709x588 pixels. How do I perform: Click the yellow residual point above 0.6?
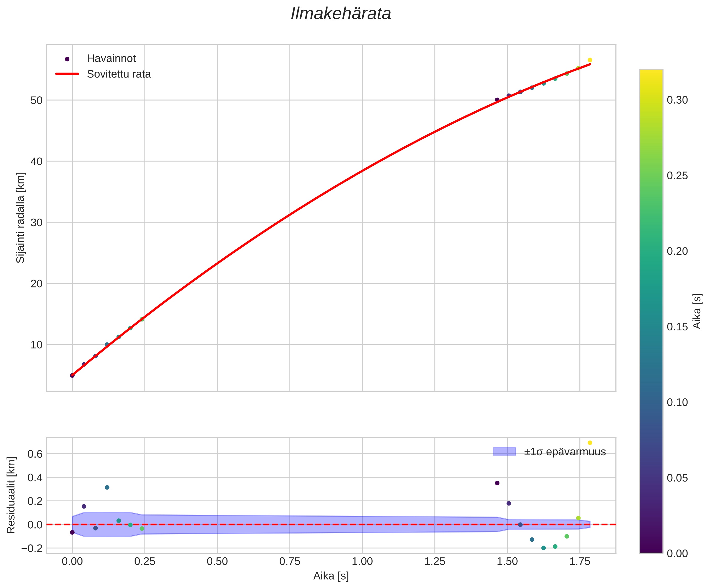pos(590,442)
